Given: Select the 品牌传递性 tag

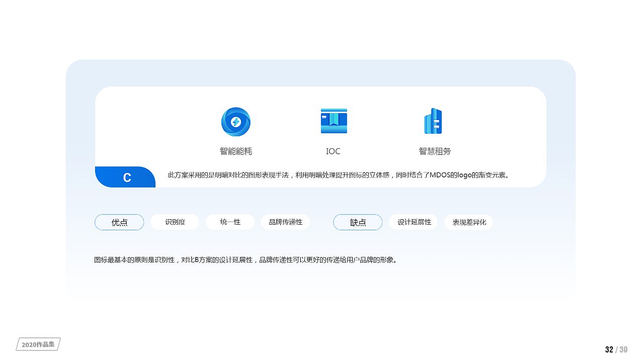Looking at the screenshot, I should (x=286, y=222).
